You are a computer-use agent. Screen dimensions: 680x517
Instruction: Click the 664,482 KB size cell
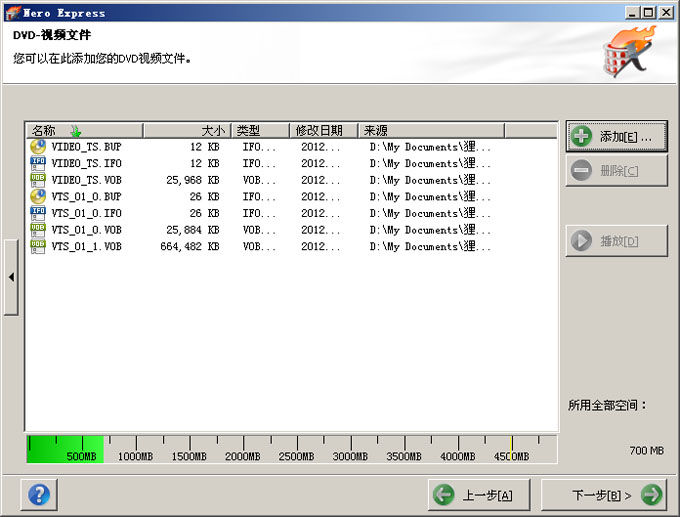coord(190,246)
